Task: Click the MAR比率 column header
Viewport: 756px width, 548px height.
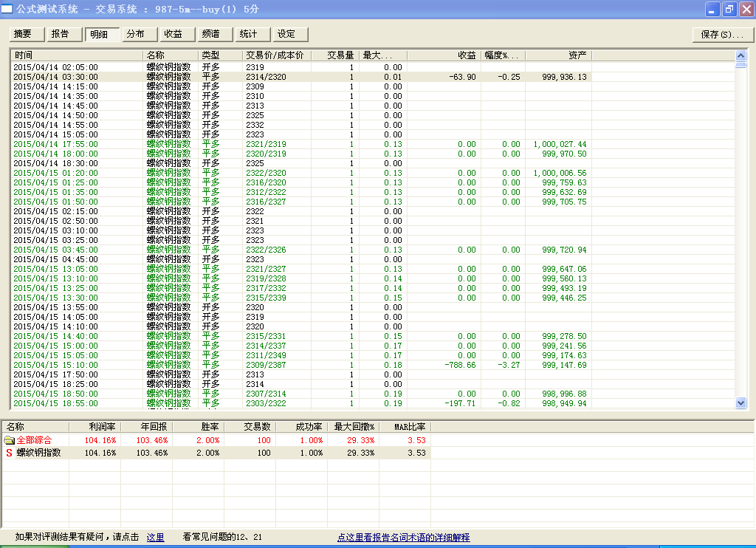Action: [405, 426]
